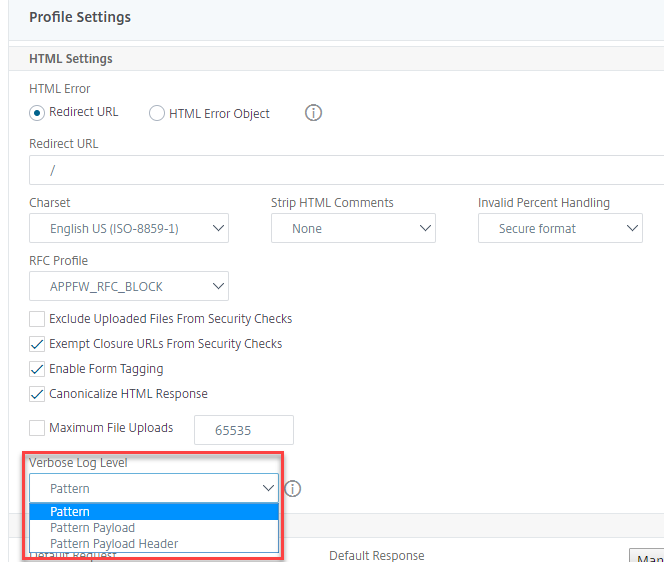Click info icon next to HTML Error Object
The image size is (664, 562).
(313, 113)
